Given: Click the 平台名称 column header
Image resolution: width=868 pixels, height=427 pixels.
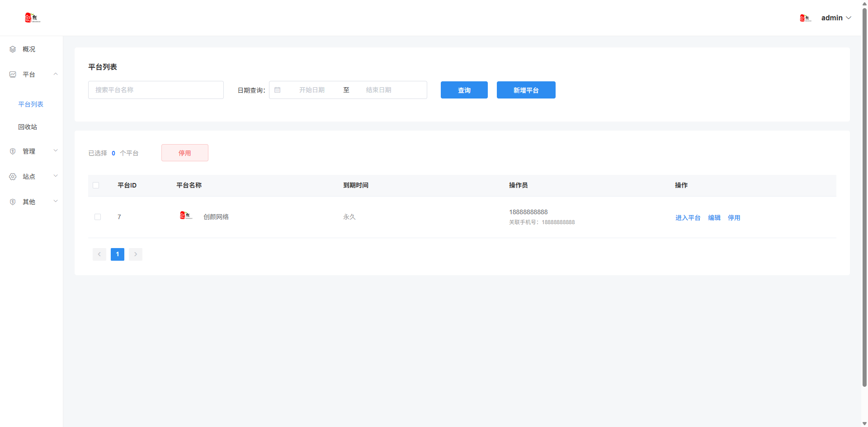Looking at the screenshot, I should pyautogui.click(x=189, y=185).
